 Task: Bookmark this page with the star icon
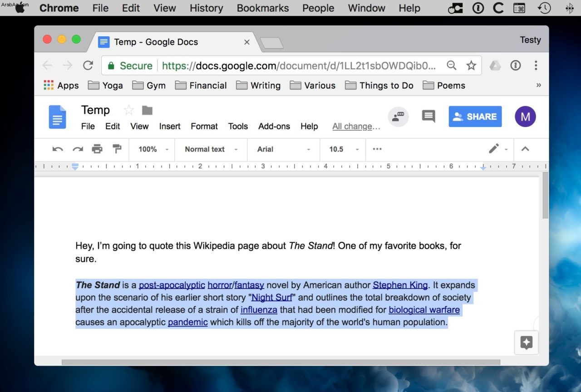coord(471,65)
